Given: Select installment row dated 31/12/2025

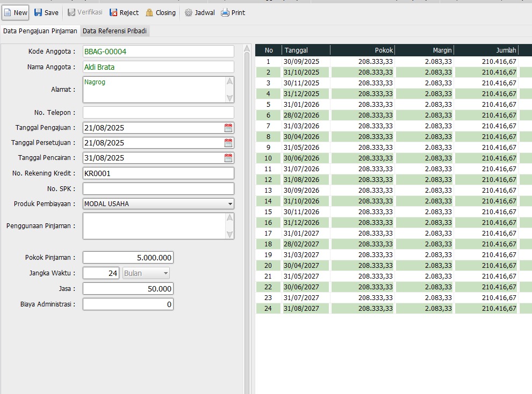Looking at the screenshot, I should (x=301, y=93).
